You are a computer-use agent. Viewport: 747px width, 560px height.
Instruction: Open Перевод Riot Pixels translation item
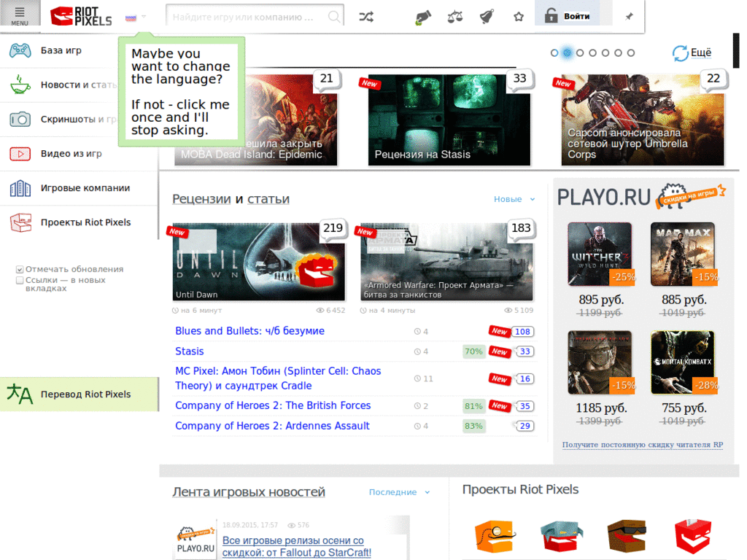(79, 394)
